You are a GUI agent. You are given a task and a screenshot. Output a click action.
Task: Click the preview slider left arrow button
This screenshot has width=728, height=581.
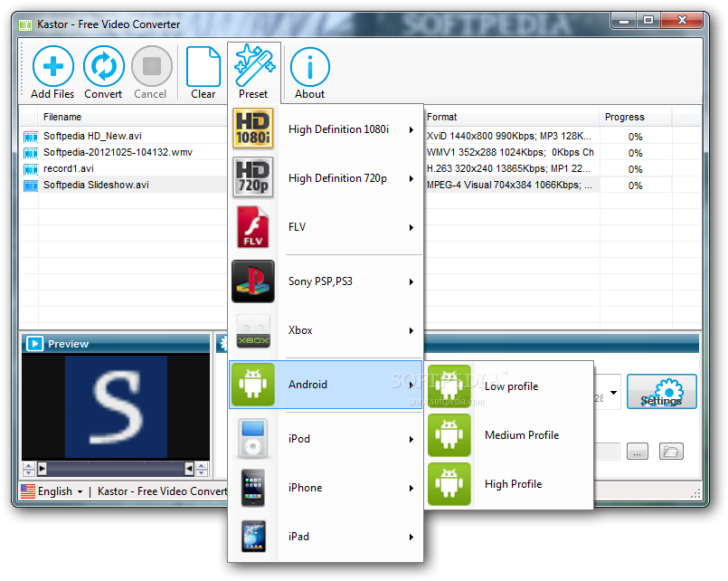[x=42, y=469]
